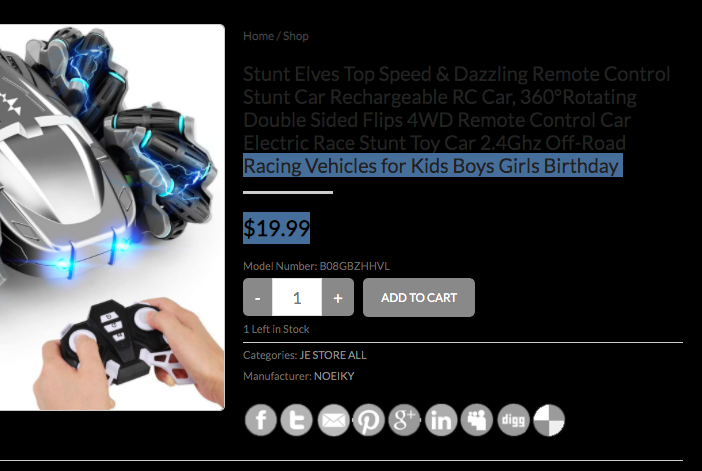Click the email envelope share icon
This screenshot has height=471, width=702.
(x=333, y=420)
